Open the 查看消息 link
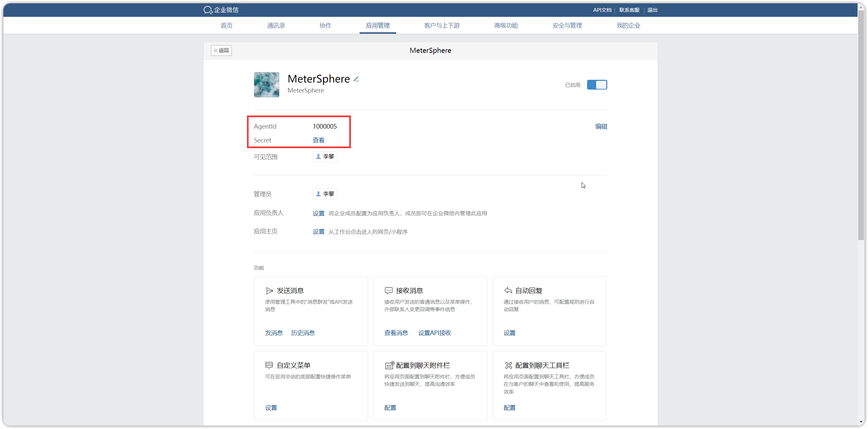Screen dimensions: 868x429 click(x=396, y=333)
